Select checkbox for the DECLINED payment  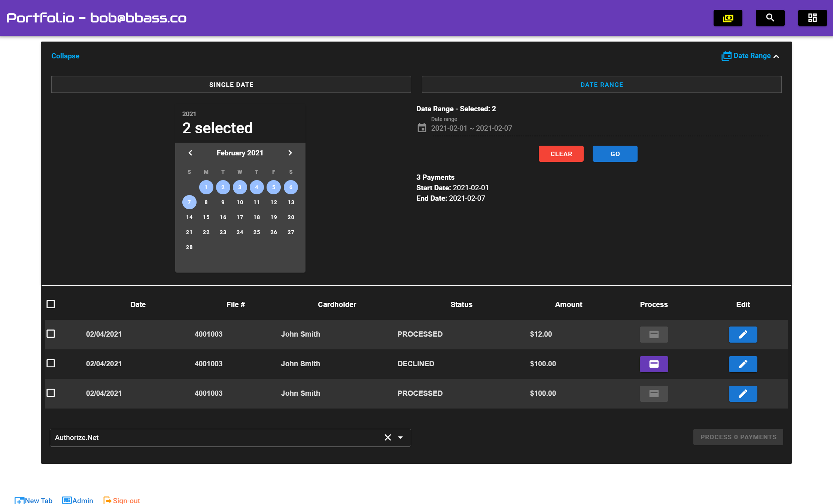point(51,363)
